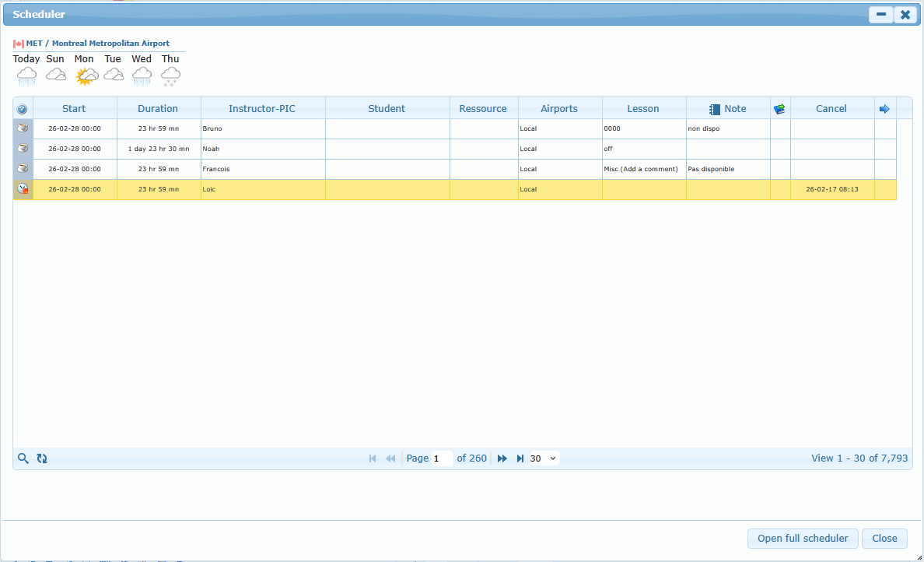Click the search magnifier icon in the pager

pyautogui.click(x=23, y=458)
